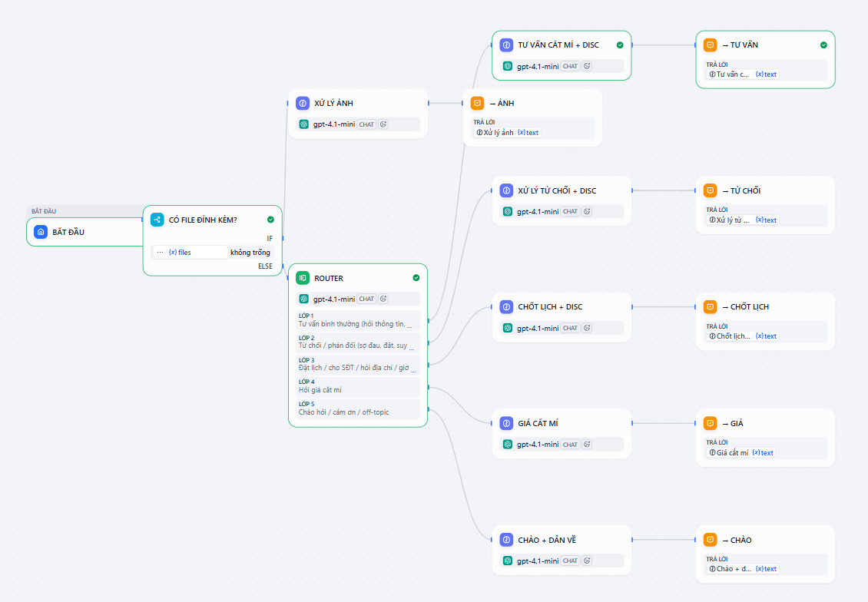Screen dimensions: 868x602
Task: Click the {x} files variable input field
Action: point(188,252)
